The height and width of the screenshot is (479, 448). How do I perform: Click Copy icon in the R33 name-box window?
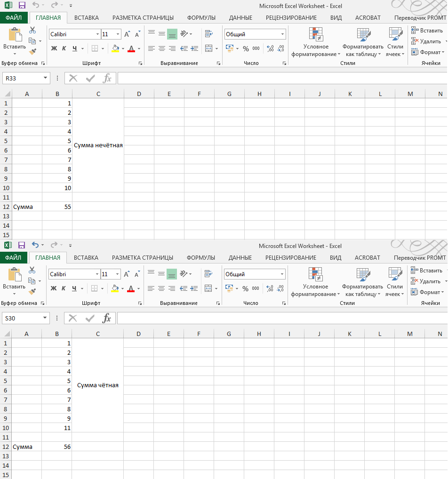32,40
